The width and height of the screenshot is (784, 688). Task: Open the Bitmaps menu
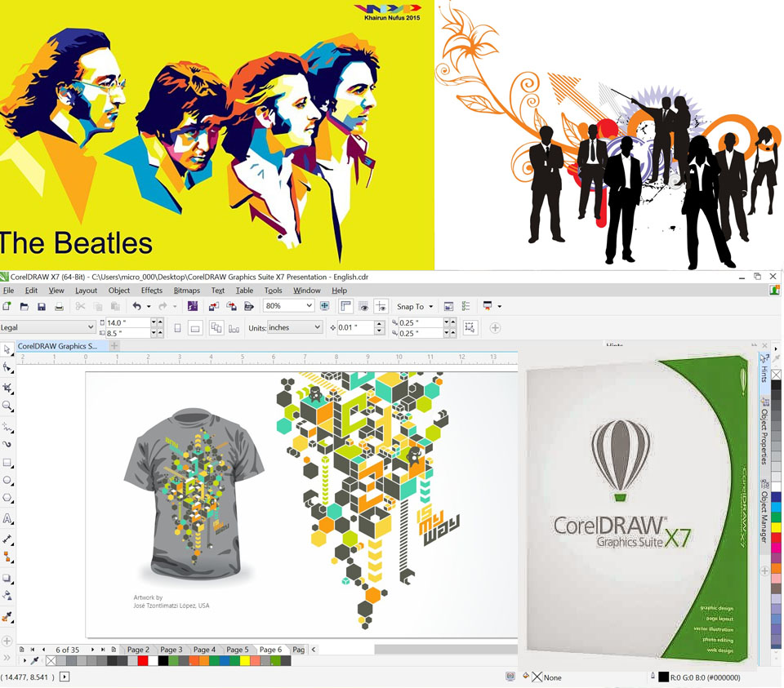186,291
